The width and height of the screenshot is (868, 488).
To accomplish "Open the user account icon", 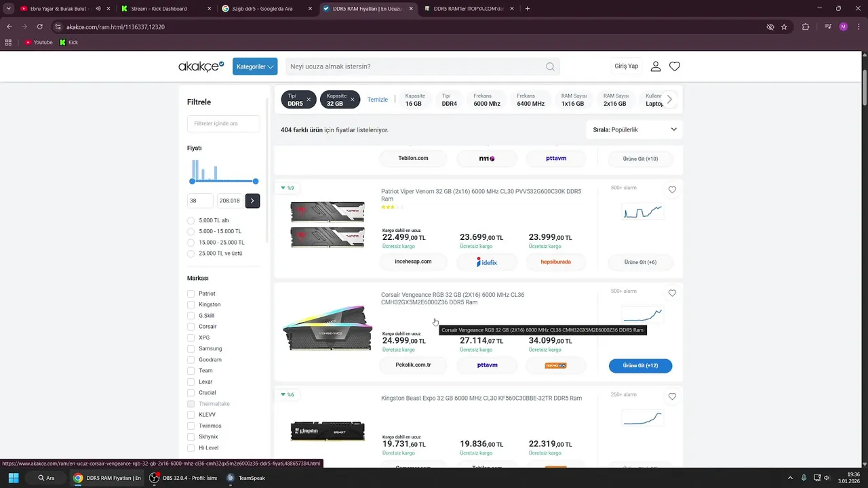I will 656,66.
